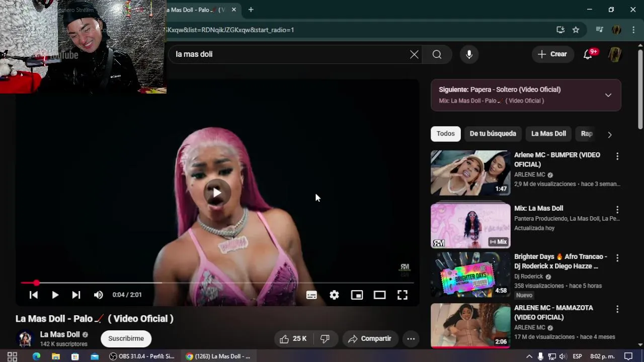Click system tray volume icon
The height and width of the screenshot is (362, 644).
pos(562,356)
